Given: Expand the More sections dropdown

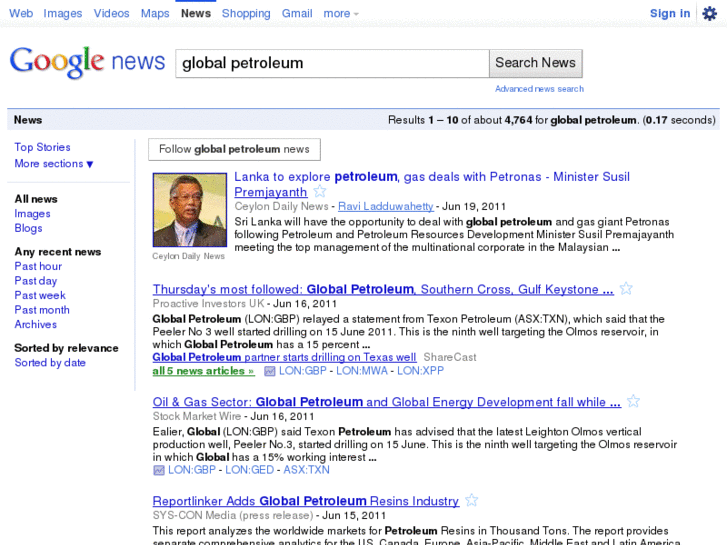Looking at the screenshot, I should (54, 164).
